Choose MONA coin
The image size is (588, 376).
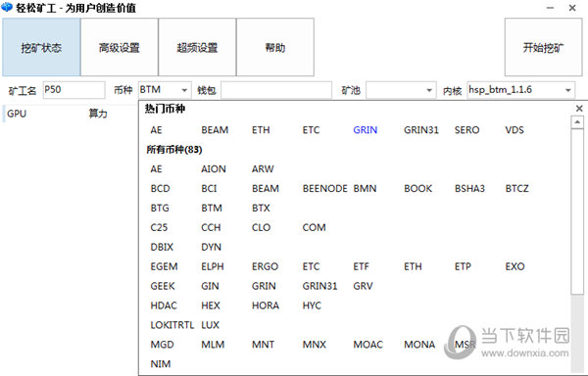click(419, 344)
